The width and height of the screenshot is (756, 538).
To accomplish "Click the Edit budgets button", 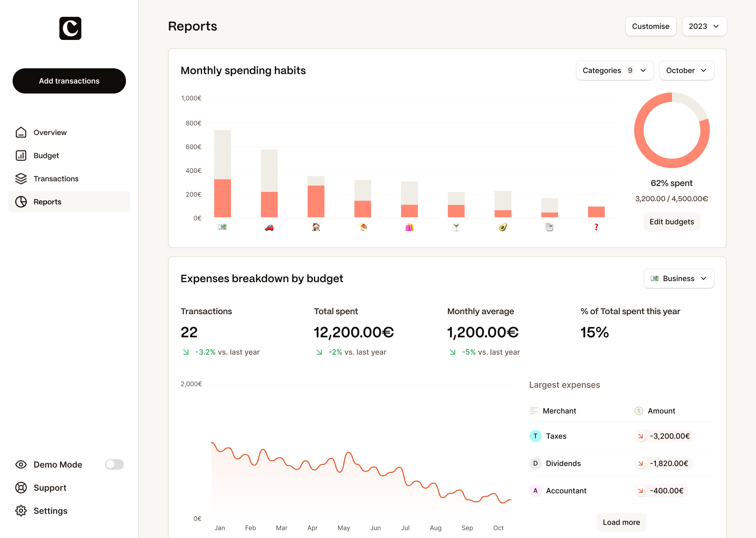I will (672, 222).
